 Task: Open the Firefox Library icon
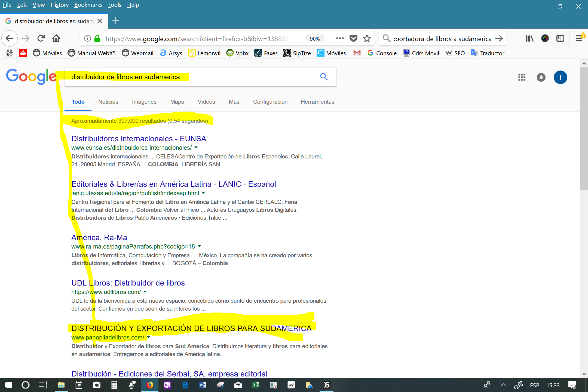pyautogui.click(x=529, y=38)
